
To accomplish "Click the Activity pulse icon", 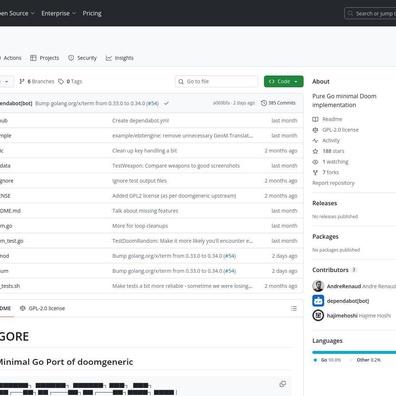I will tap(315, 140).
